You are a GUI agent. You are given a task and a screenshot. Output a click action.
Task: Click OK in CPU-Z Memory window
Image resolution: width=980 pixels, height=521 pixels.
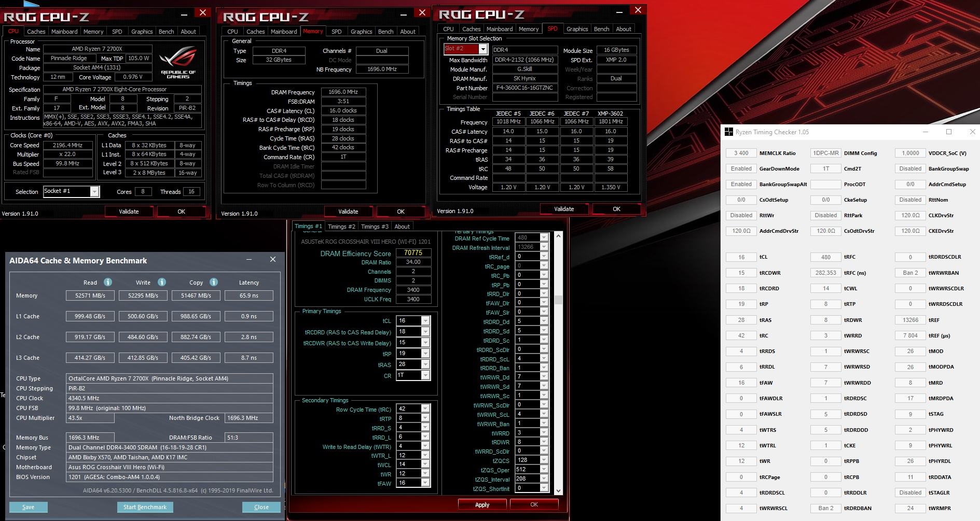coord(401,212)
